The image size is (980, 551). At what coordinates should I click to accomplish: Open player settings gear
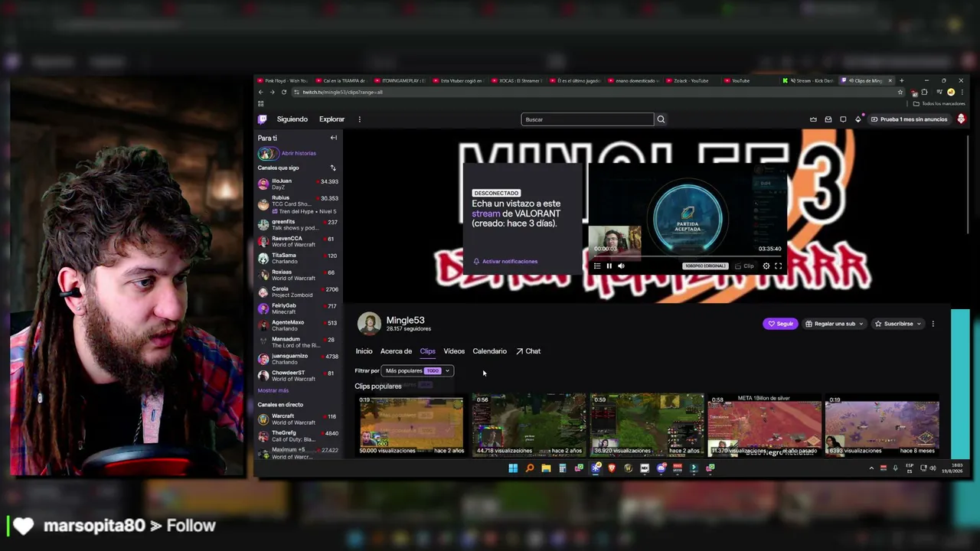point(766,266)
